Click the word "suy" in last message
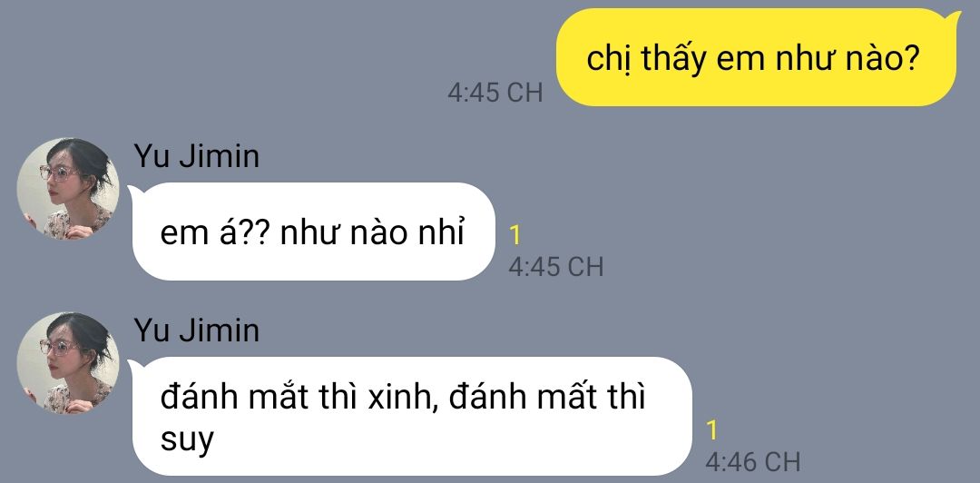Screen dimensions: 980x483 click(x=187, y=439)
